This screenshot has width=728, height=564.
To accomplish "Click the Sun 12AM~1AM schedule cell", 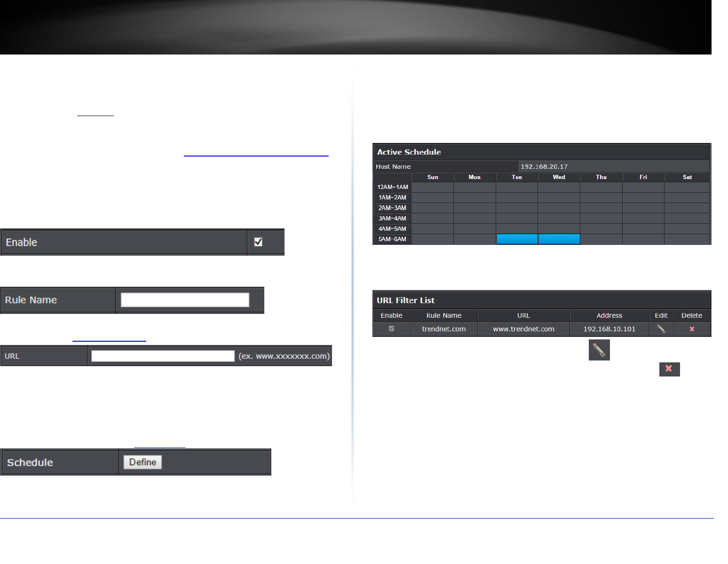I will tap(433, 187).
